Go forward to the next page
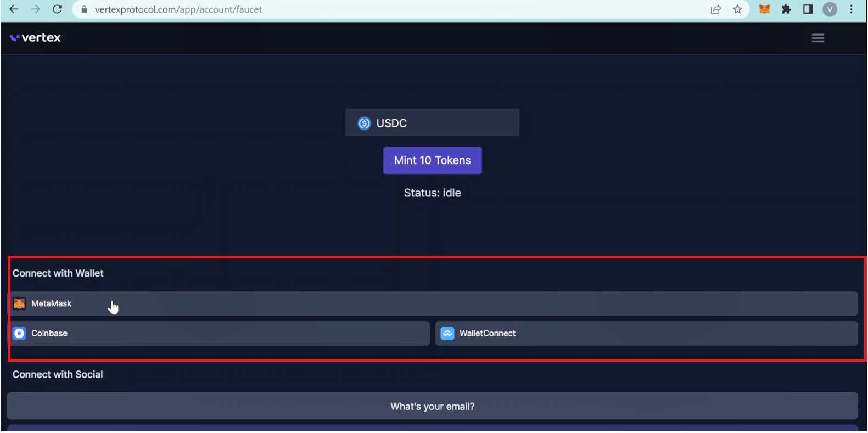This screenshot has width=868, height=433. click(x=36, y=9)
